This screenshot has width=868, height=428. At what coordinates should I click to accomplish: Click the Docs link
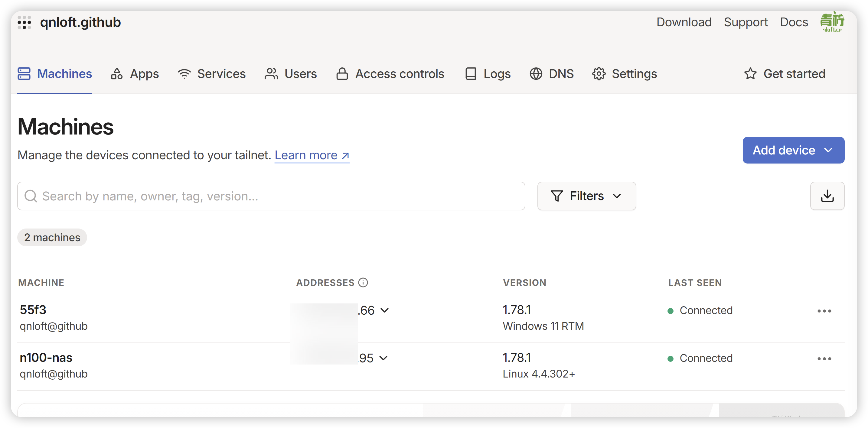point(794,22)
